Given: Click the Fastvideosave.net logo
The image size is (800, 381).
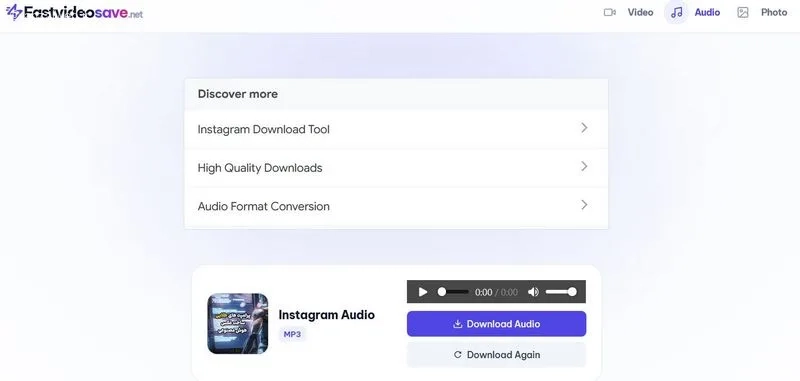Looking at the screenshot, I should (74, 12).
